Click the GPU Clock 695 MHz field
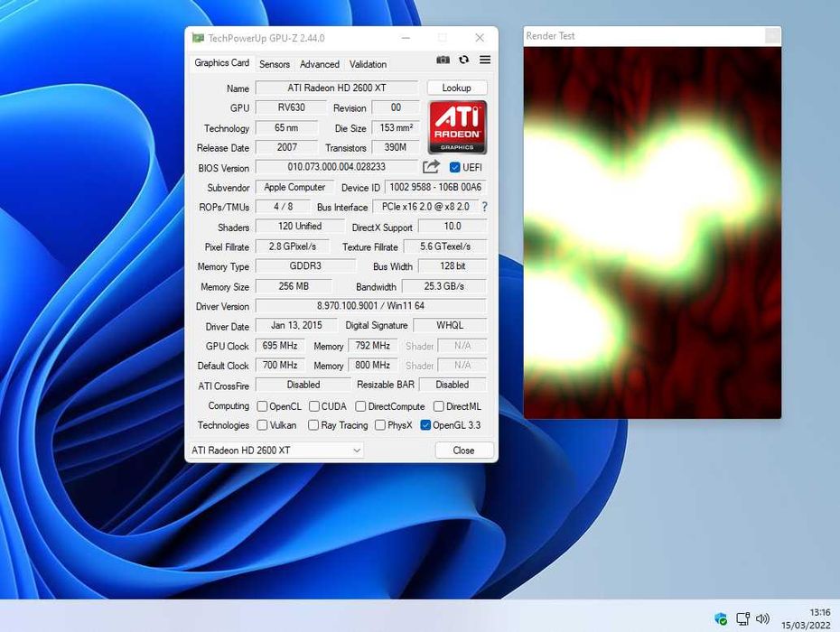Screen dimensions: 840x632 coord(280,346)
